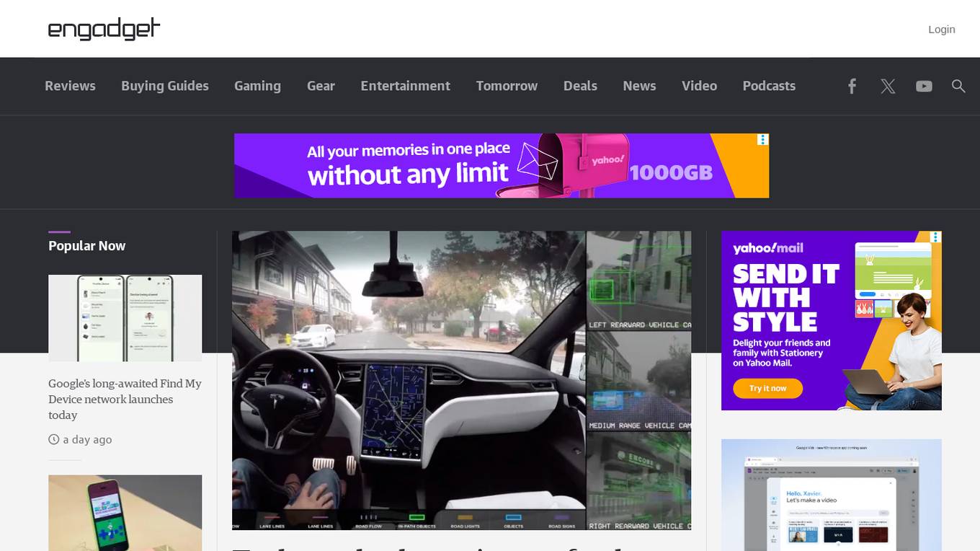Viewport: 980px width, 551px height.
Task: Browse the Deals section
Action: pyautogui.click(x=580, y=86)
